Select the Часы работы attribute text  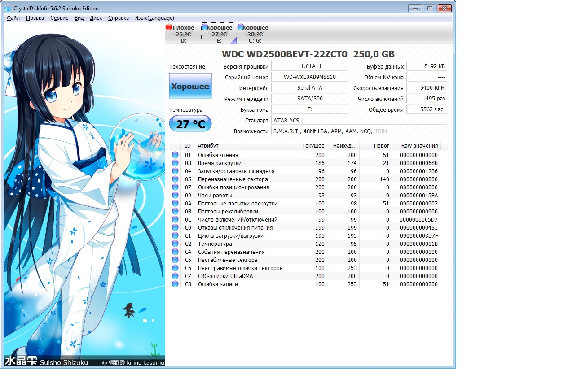tap(215, 196)
